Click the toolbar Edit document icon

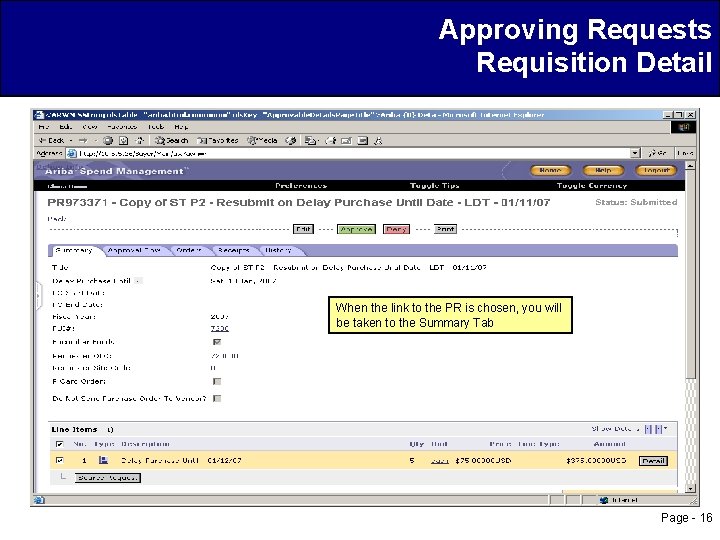click(x=346, y=141)
